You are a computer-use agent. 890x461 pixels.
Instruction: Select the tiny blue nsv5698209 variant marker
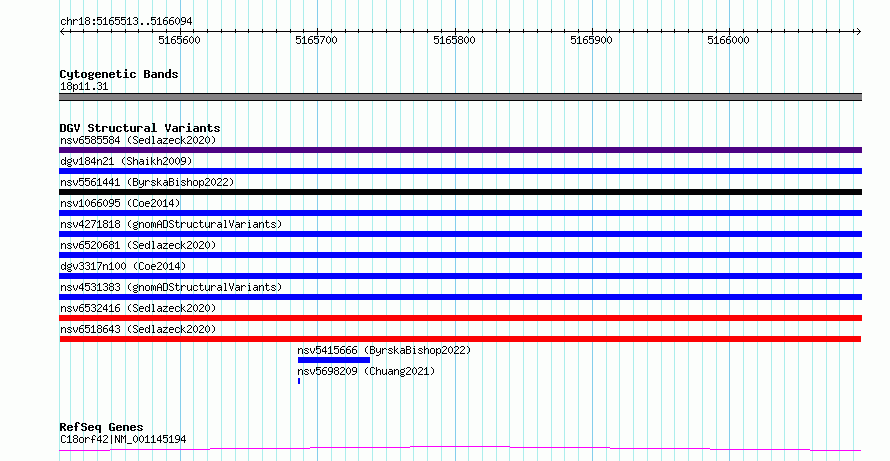299,381
